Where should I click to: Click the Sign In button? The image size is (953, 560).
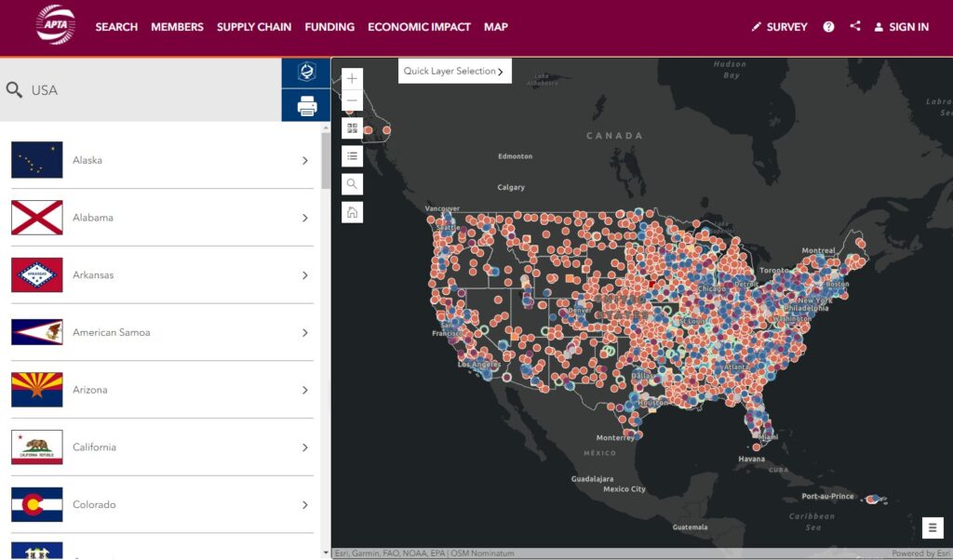[x=901, y=27]
